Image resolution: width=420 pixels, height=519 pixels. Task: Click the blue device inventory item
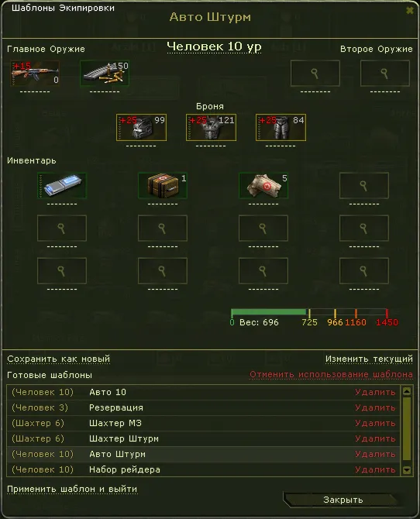pos(62,185)
